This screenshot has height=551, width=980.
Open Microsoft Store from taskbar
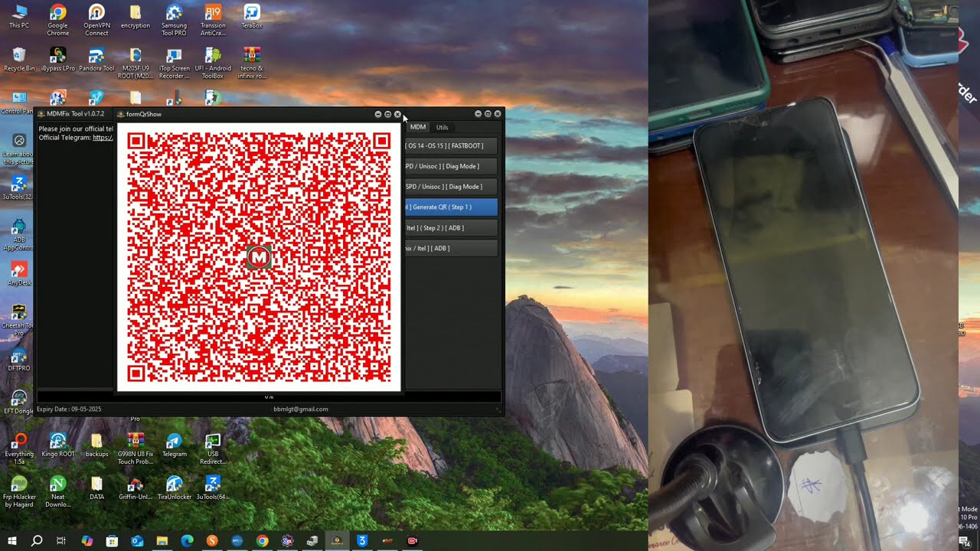pyautogui.click(x=112, y=541)
